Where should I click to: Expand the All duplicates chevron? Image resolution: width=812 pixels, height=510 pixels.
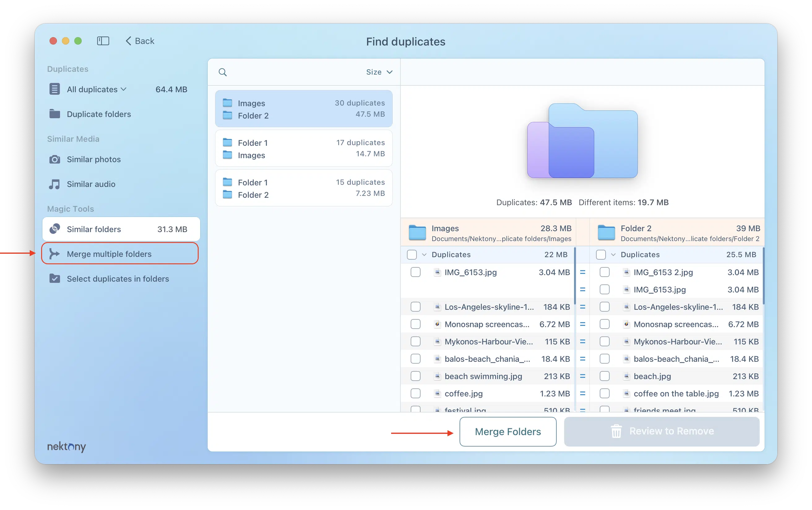pyautogui.click(x=124, y=89)
